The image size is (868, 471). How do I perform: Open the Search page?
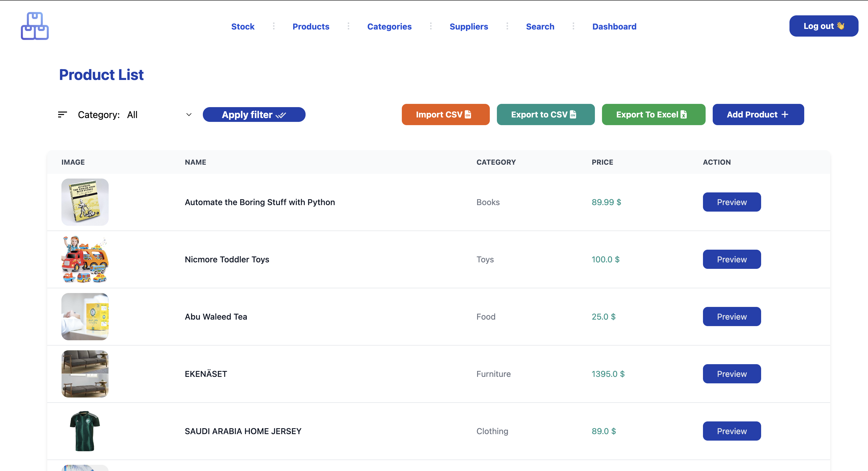click(x=540, y=26)
